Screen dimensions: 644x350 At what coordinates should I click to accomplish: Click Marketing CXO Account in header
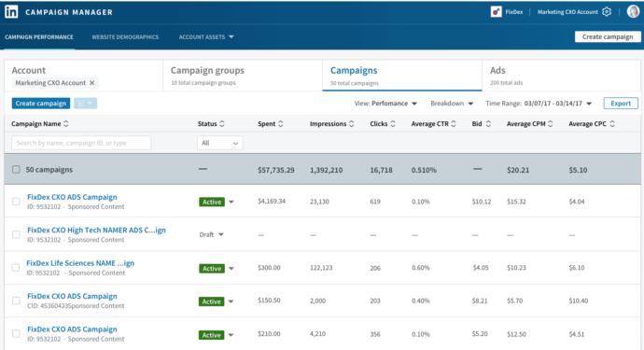567,12
